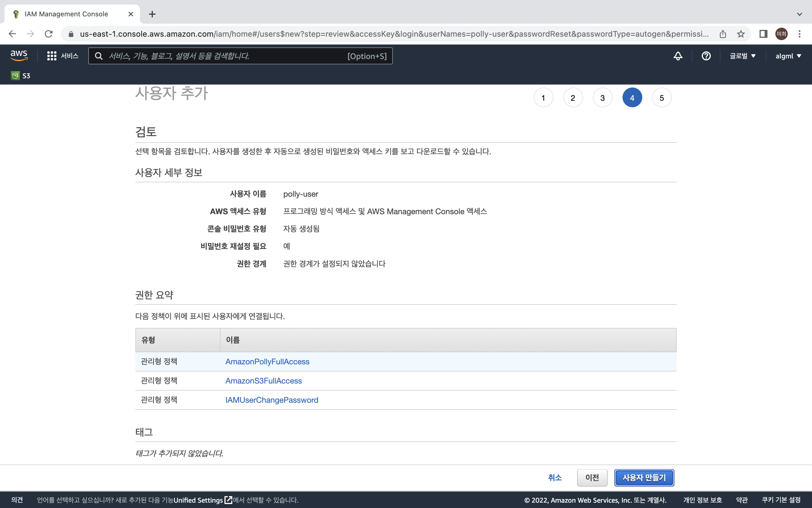Click the browser address bar URL

tap(394, 34)
